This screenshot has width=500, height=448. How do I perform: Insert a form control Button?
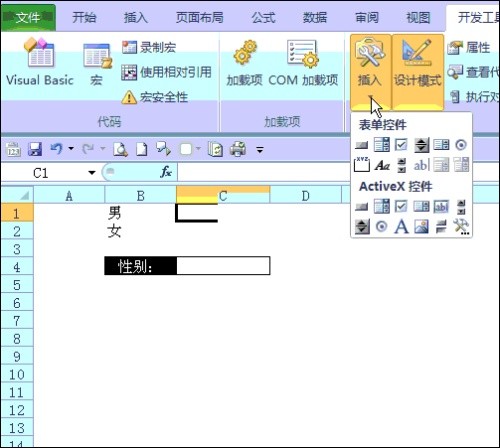(x=362, y=145)
